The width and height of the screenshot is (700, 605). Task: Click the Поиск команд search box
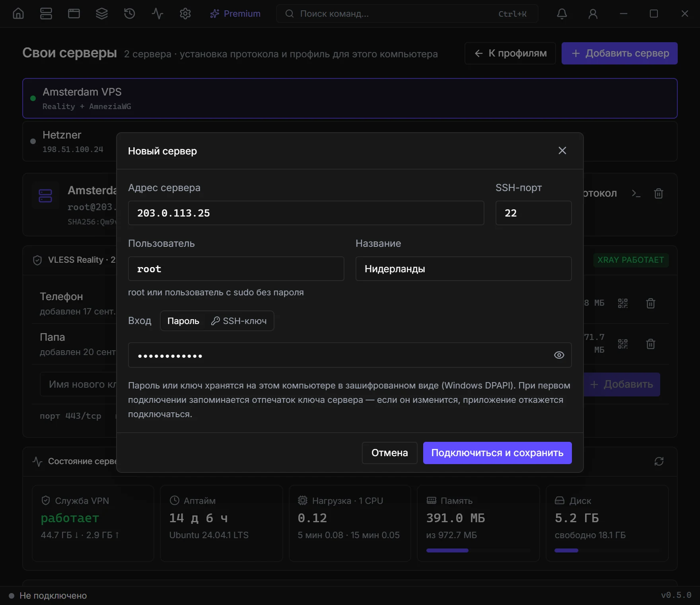(x=407, y=14)
